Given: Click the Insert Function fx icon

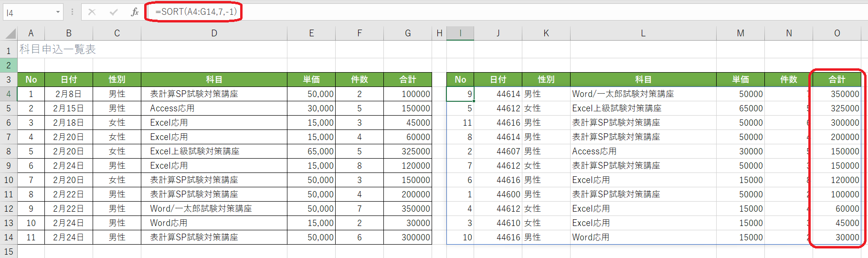Looking at the screenshot, I should tap(135, 12).
